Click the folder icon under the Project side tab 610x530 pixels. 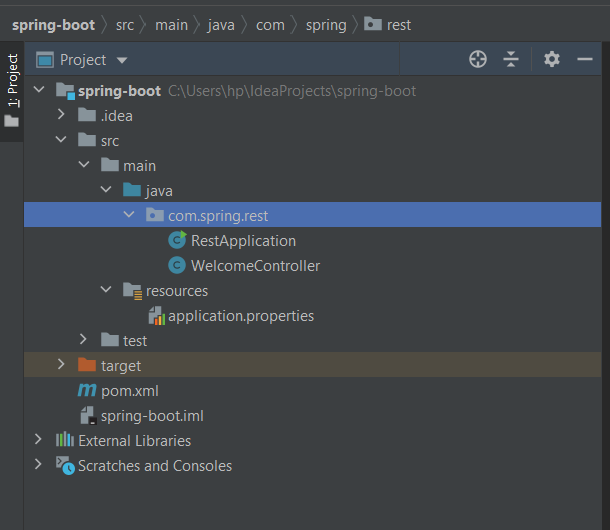coord(12,121)
